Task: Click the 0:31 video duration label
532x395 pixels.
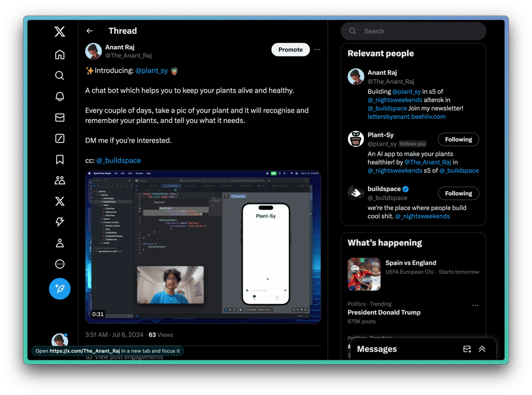Action: tap(98, 314)
